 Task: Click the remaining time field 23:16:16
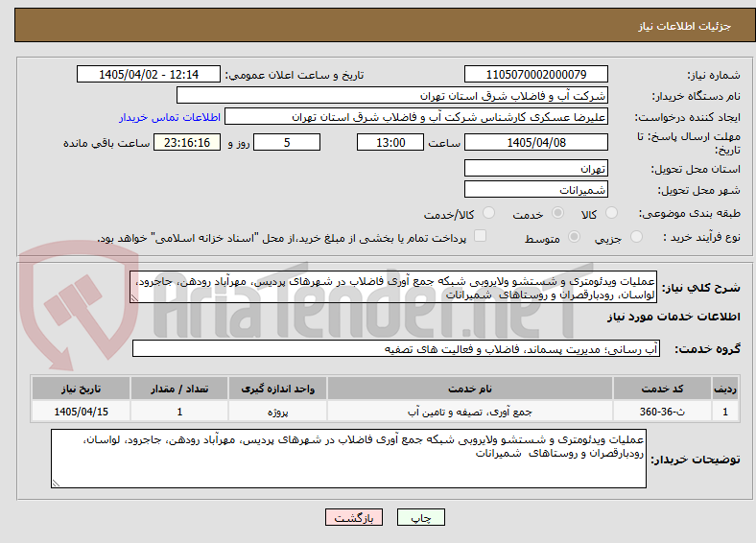tap(187, 142)
